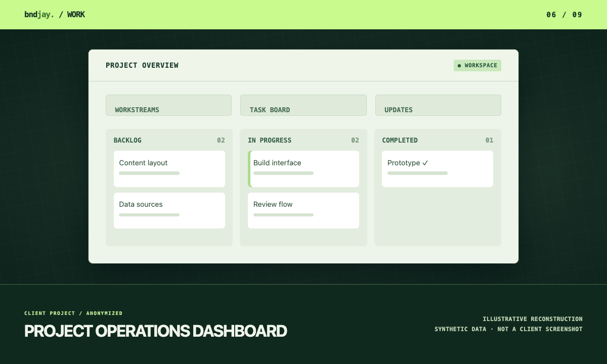
Task: Click the Prototype card progress bar
Action: point(417,173)
